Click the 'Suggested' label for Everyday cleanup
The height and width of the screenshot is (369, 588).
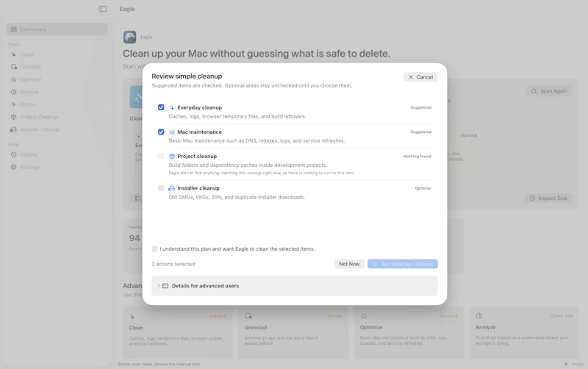(420, 107)
